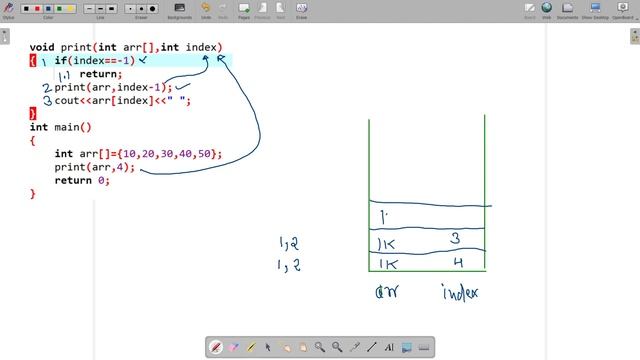Screen dimensions: 640x360
Task: Select the thick line width
Action: click(x=111, y=9)
